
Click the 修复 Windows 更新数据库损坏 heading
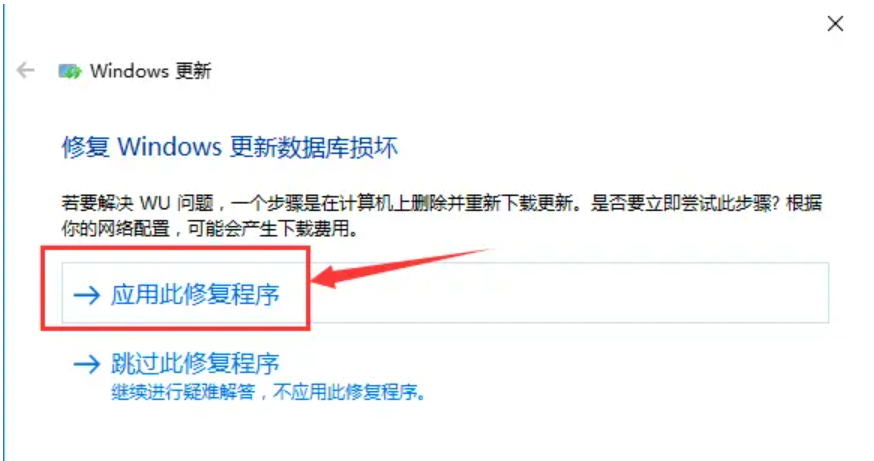(x=230, y=147)
